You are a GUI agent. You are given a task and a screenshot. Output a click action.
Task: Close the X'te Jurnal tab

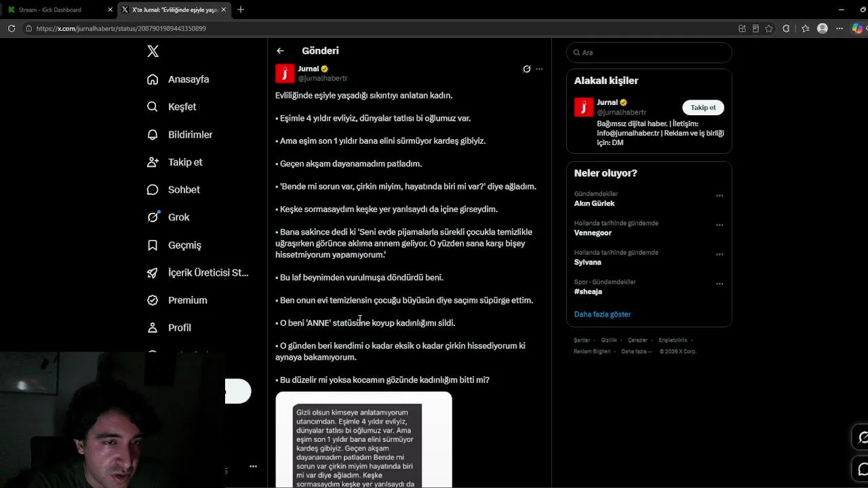point(223,9)
